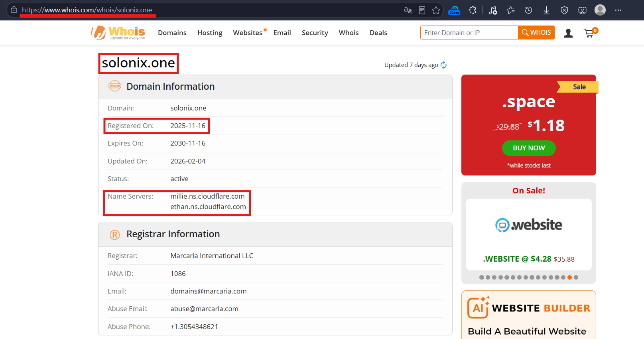Click abuse email abuse@marcaria.com

[204, 309]
